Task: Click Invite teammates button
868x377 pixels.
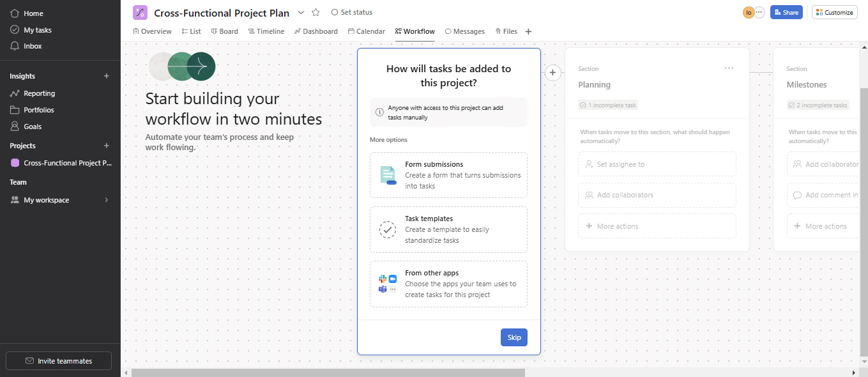Action: [x=59, y=361]
